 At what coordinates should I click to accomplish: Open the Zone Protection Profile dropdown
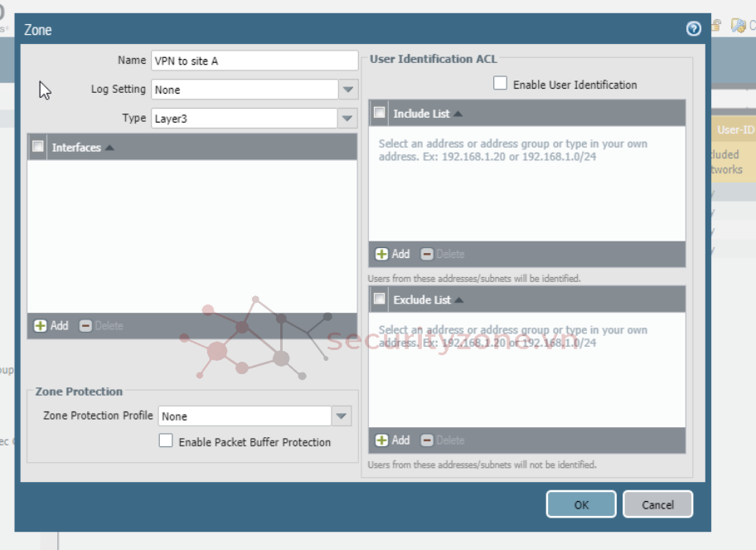point(341,416)
